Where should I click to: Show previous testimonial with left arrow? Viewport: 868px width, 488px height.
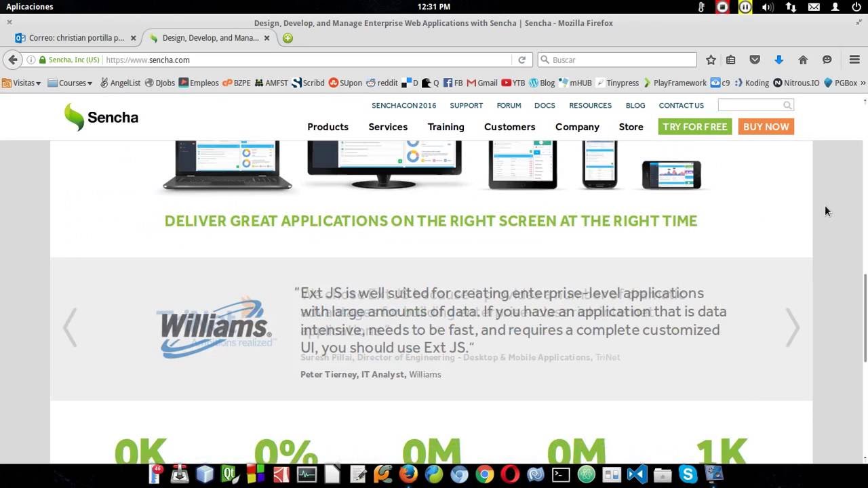click(70, 328)
